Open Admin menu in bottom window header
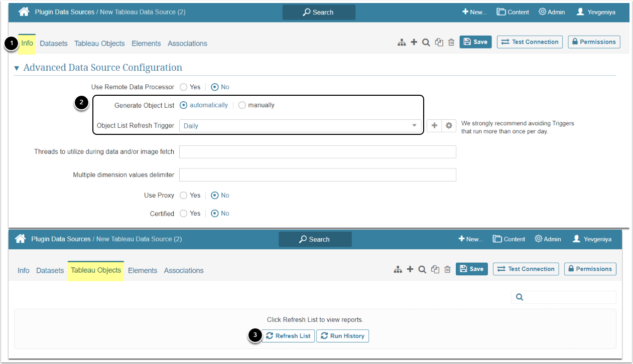Viewport: 633px width, 364px height. tap(548, 239)
